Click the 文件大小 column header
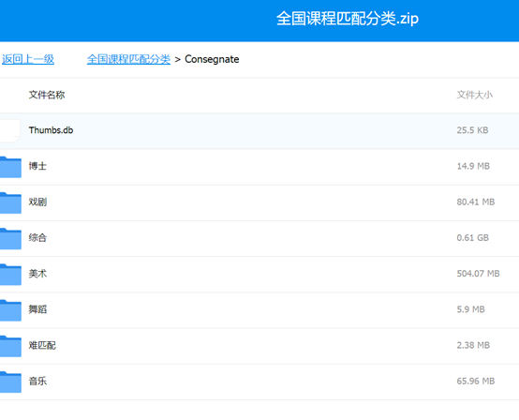The width and height of the screenshot is (519, 420). coord(475,95)
